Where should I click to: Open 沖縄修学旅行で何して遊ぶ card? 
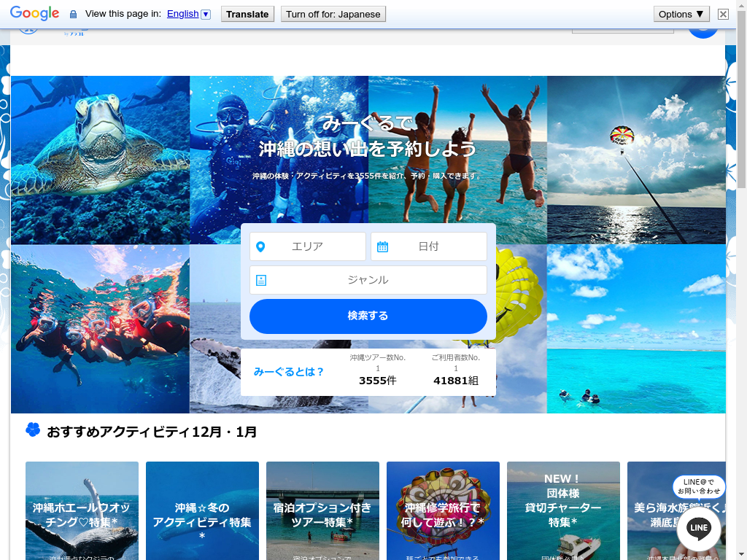(443, 510)
